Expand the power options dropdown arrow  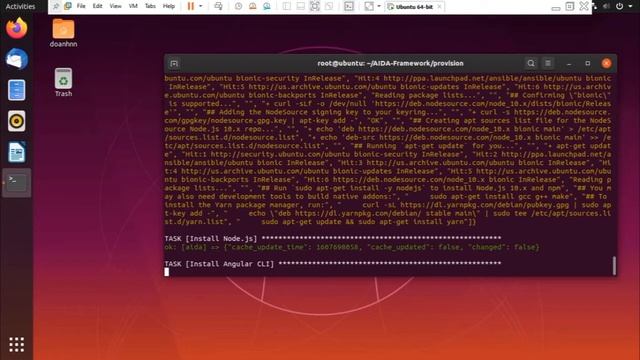tap(200, 6)
